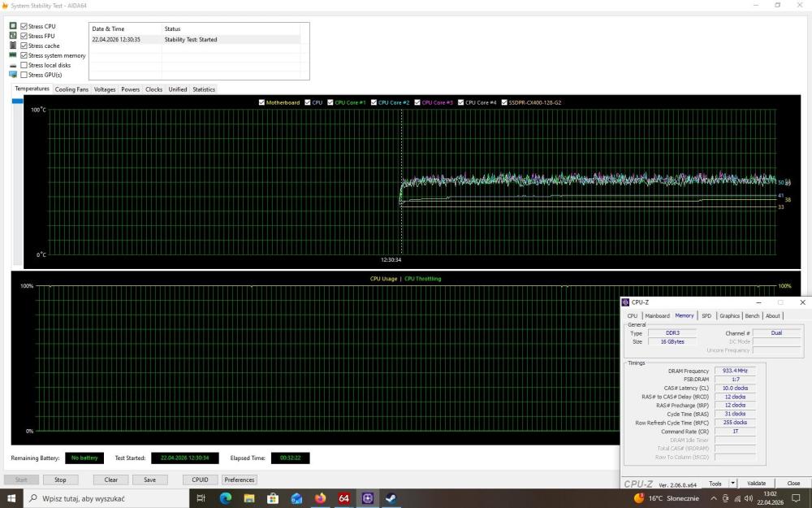Open the Cooling Fans tab
Image resolution: width=812 pixels, height=508 pixels.
pos(71,89)
